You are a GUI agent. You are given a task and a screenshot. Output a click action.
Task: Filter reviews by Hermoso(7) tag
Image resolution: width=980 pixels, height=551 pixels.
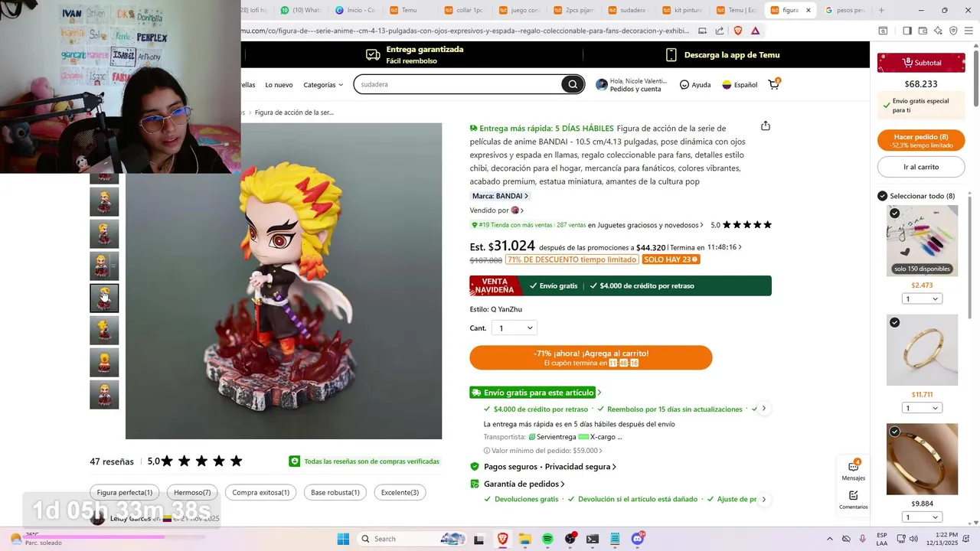click(x=192, y=492)
